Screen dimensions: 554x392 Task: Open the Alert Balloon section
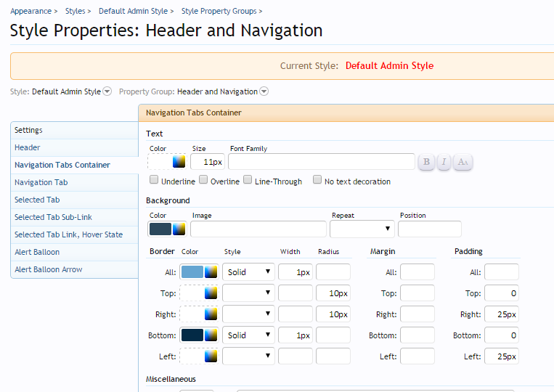[x=37, y=252]
